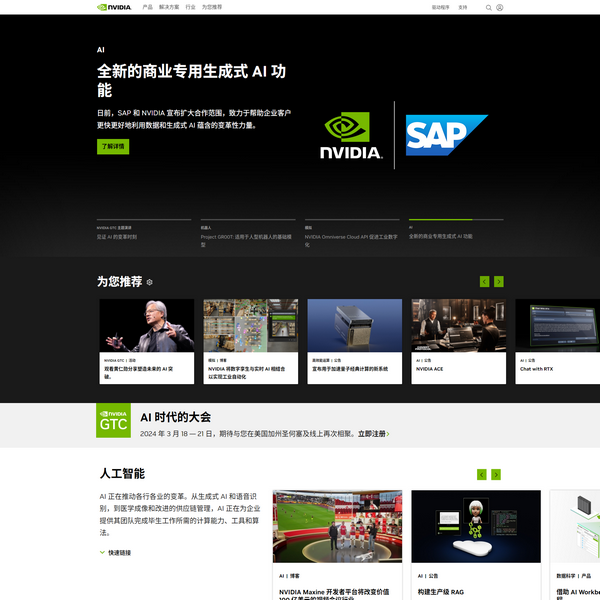The image size is (600, 600).
Task: Open the NVIDIA Maxine article thumbnail
Action: (x=337, y=527)
